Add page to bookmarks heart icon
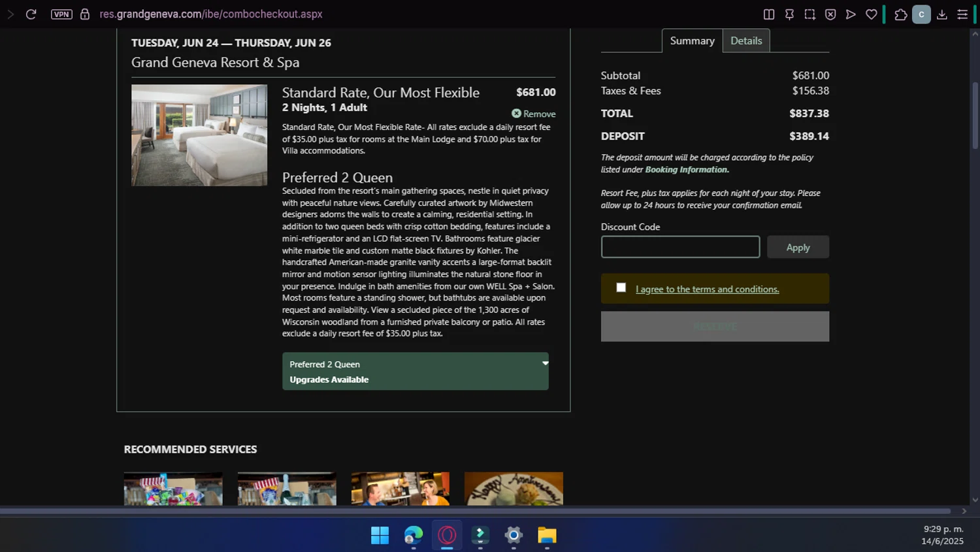The width and height of the screenshot is (980, 552). pos(871,14)
